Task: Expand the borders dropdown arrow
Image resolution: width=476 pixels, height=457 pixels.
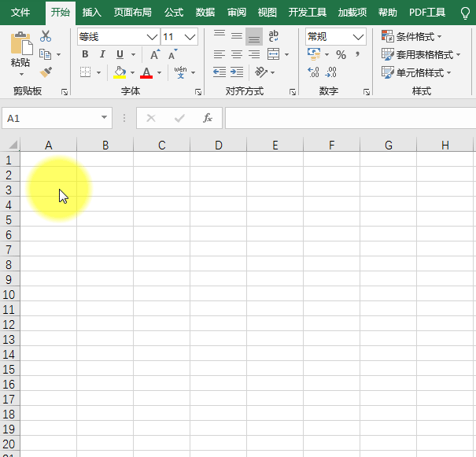Action: pyautogui.click(x=98, y=72)
